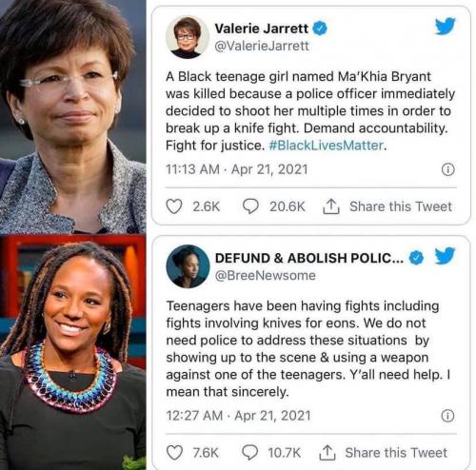Click the info icon on the 12:27 AM tweet
The image size is (476, 470).
(x=448, y=416)
